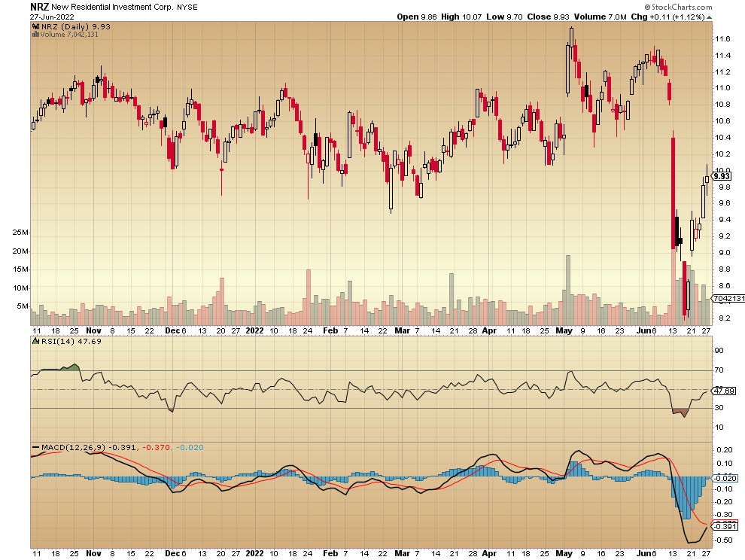745x560 pixels.
Task: Open the ©StockCharts.com attribution
Action: coord(678,7)
